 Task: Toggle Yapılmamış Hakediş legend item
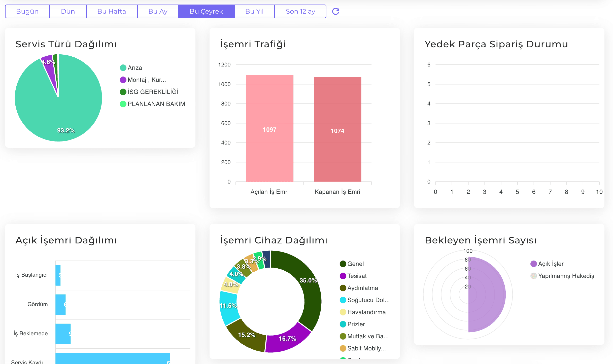pos(562,276)
